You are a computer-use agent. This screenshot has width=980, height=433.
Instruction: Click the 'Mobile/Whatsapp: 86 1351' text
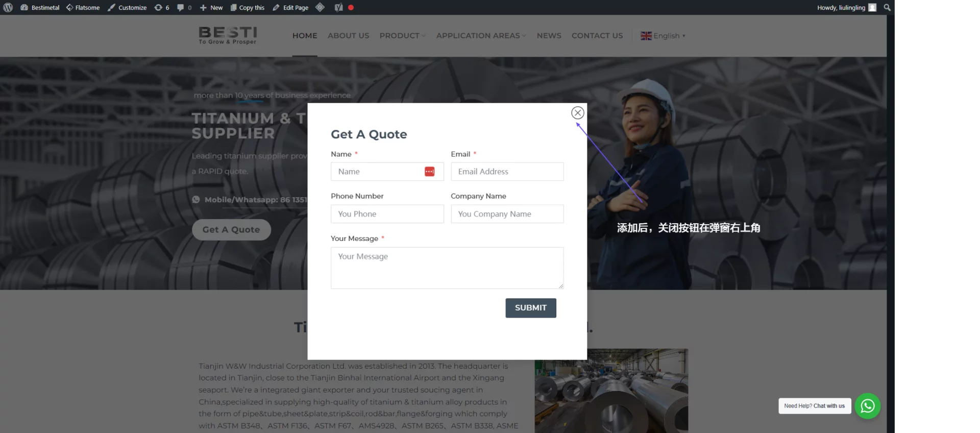click(x=256, y=200)
